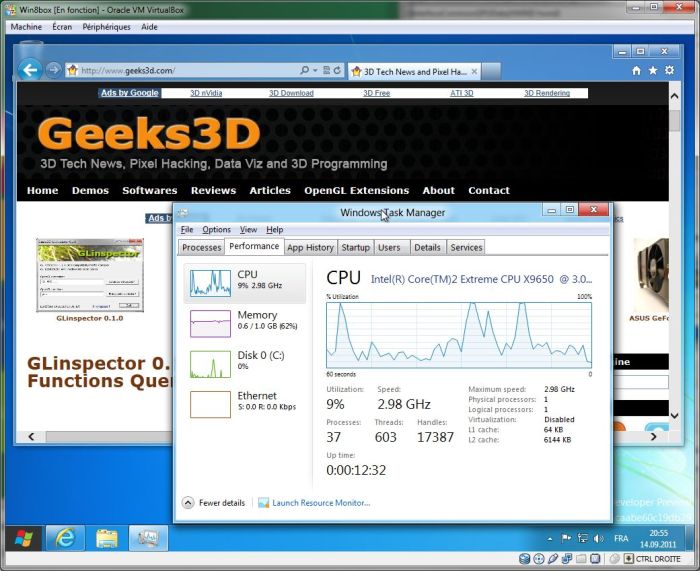This screenshot has height=571, width=700.
Task: Click the VirtualBox network status icon
Action: click(567, 558)
